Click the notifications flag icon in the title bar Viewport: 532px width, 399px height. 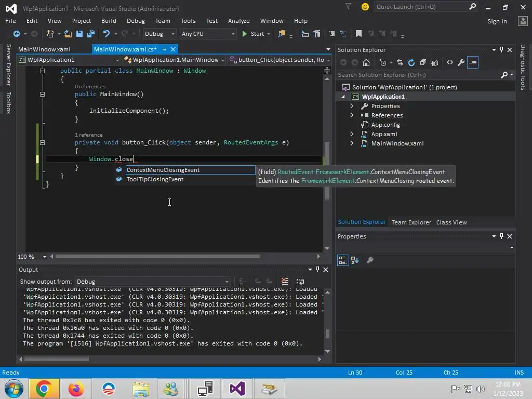point(349,6)
